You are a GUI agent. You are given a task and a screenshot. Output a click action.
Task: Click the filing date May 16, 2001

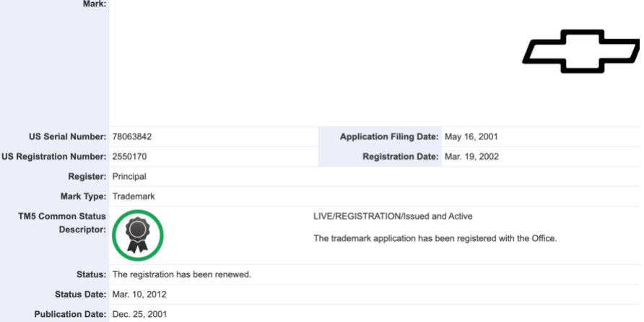471,136
